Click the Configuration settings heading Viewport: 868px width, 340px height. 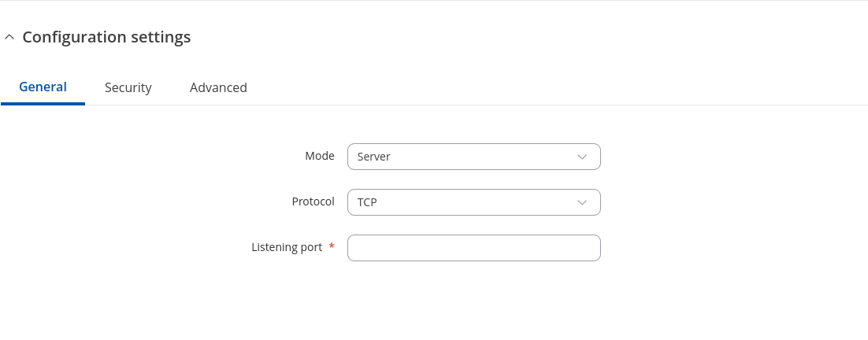[x=106, y=37]
